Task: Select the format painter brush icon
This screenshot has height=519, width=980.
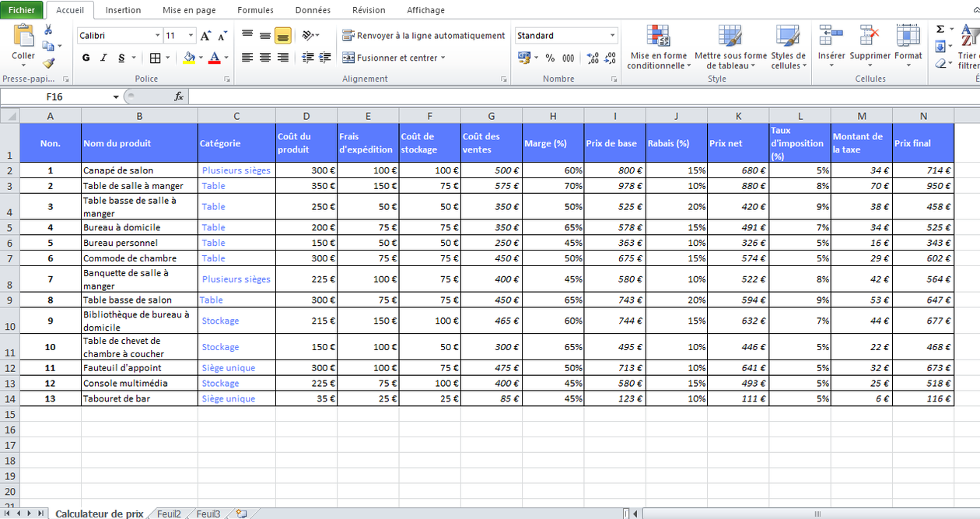Action: [48, 64]
